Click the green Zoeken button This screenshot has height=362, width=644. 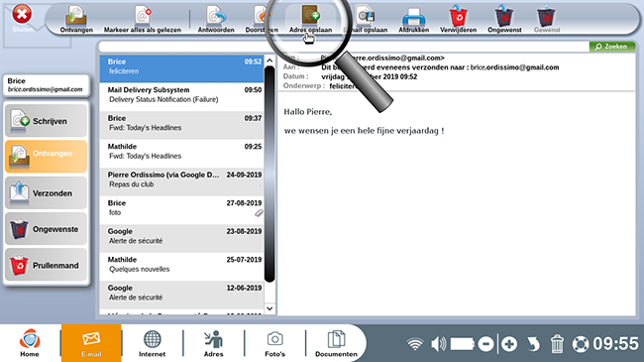612,47
